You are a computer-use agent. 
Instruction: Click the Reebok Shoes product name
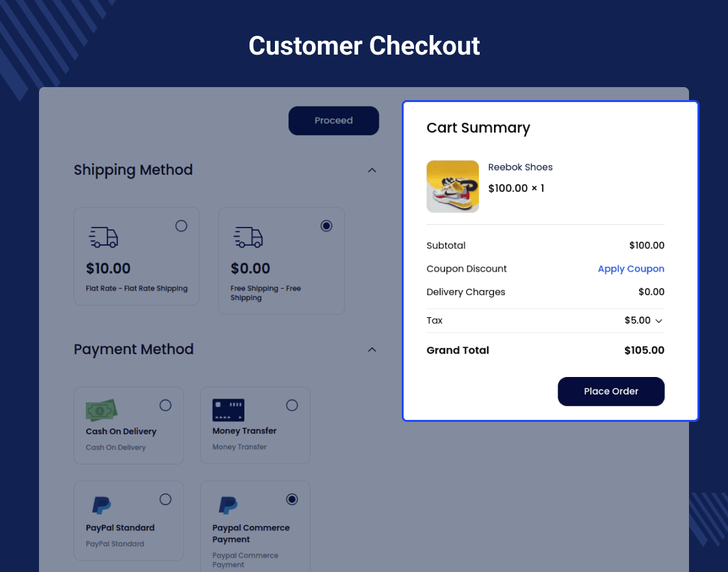pos(520,167)
